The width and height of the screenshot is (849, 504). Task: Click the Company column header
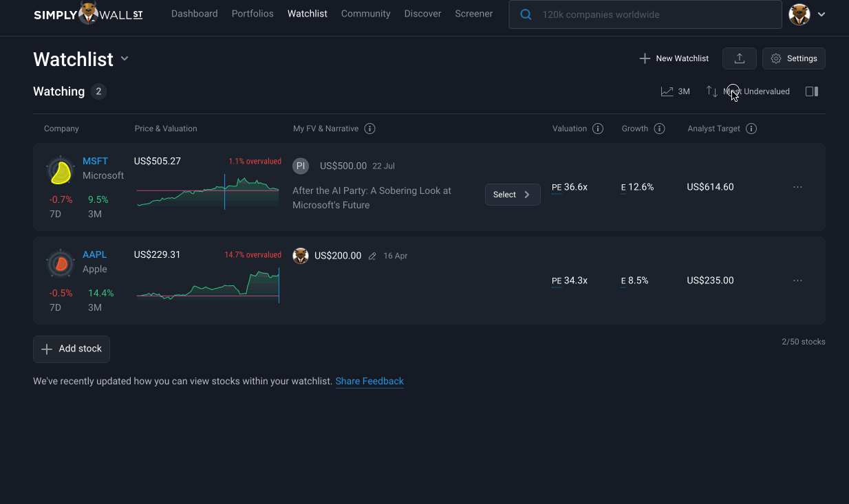[61, 129]
